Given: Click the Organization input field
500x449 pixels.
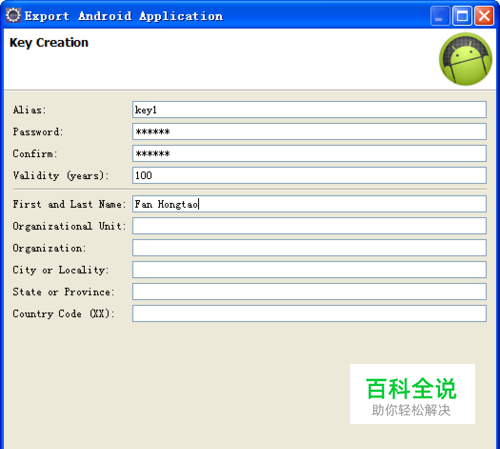Looking at the screenshot, I should (x=309, y=248).
